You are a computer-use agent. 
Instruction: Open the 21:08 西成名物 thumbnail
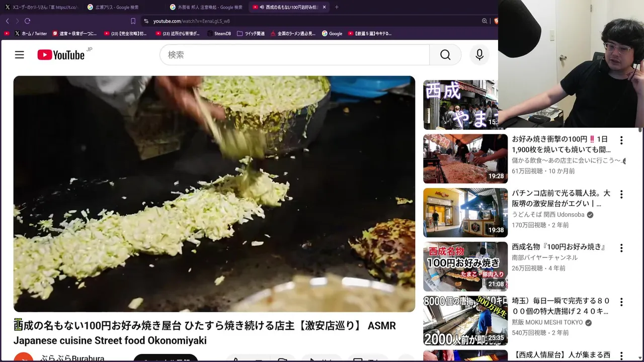coord(465,266)
